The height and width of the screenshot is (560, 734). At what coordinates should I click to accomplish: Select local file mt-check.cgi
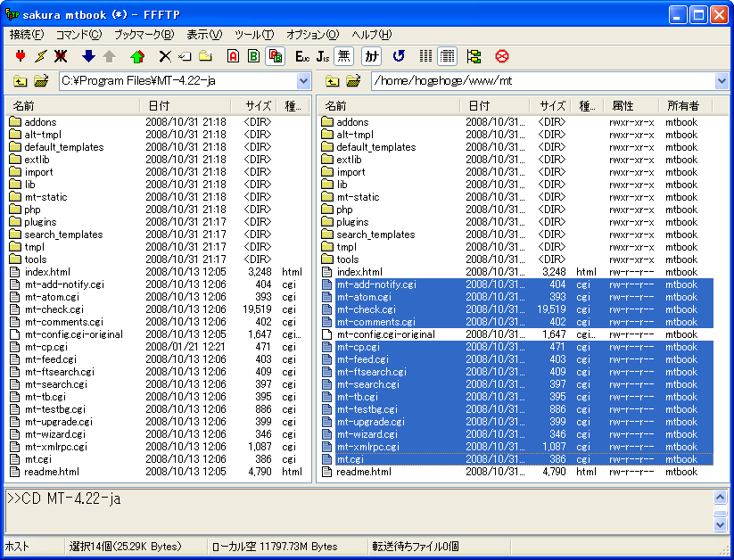click(54, 309)
